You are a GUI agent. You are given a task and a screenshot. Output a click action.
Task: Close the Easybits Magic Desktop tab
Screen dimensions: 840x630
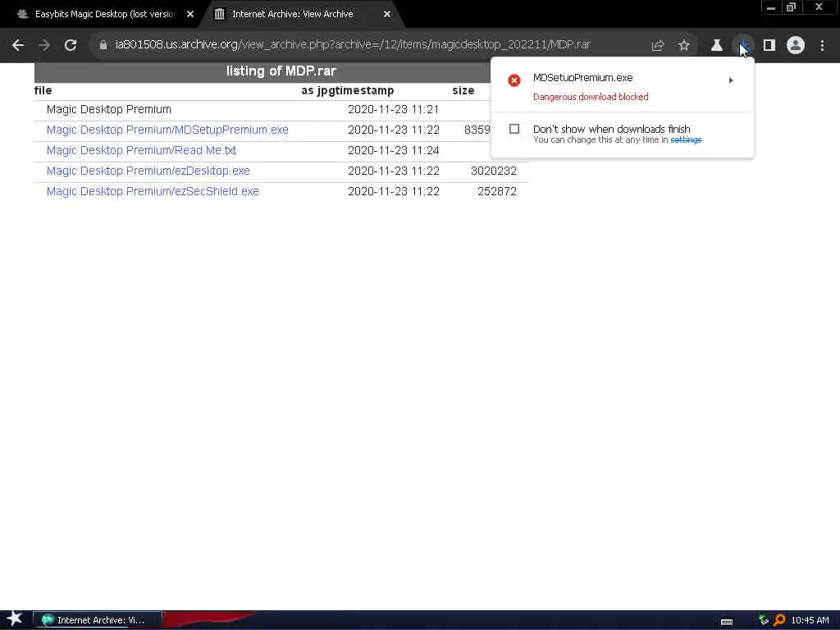pyautogui.click(x=190, y=15)
